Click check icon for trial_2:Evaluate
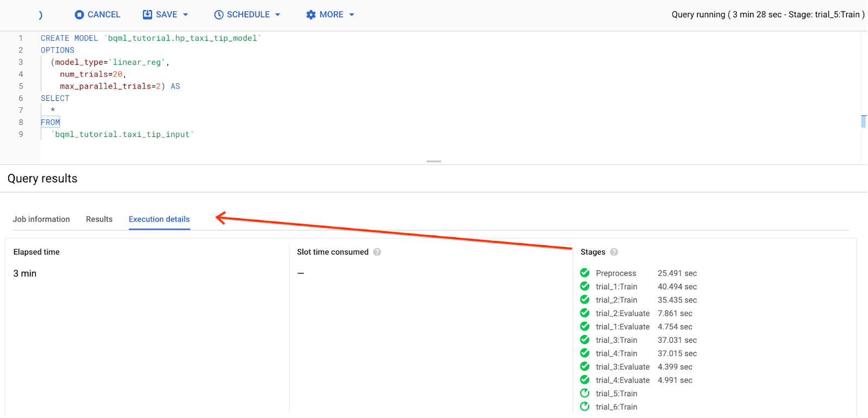Viewport: 868px width, 418px height. point(585,313)
